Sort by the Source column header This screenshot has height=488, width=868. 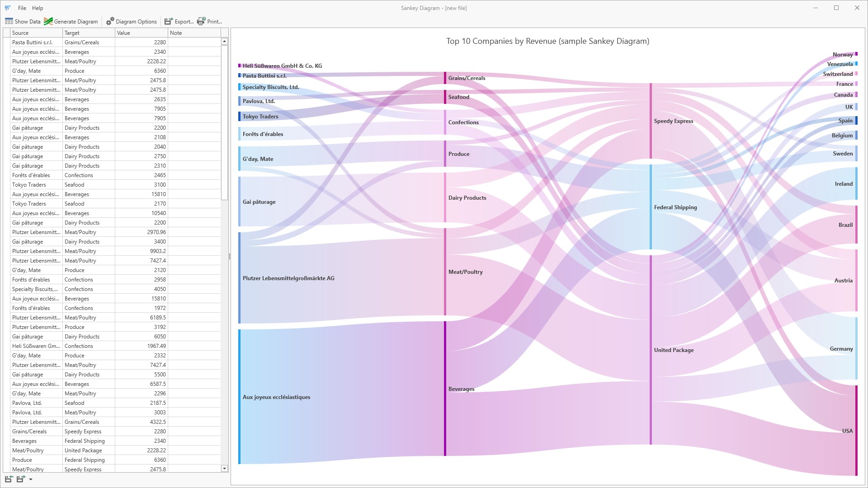tap(36, 33)
